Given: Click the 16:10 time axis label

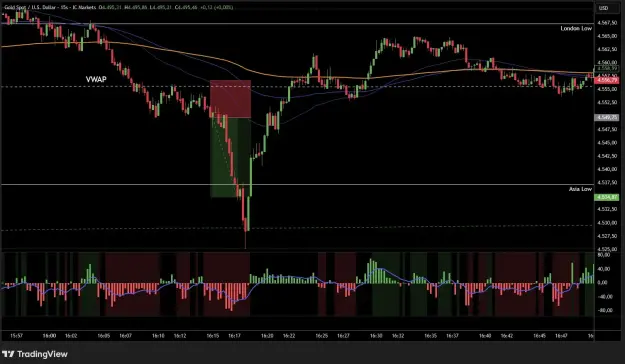Looking at the screenshot, I should pos(158,336).
